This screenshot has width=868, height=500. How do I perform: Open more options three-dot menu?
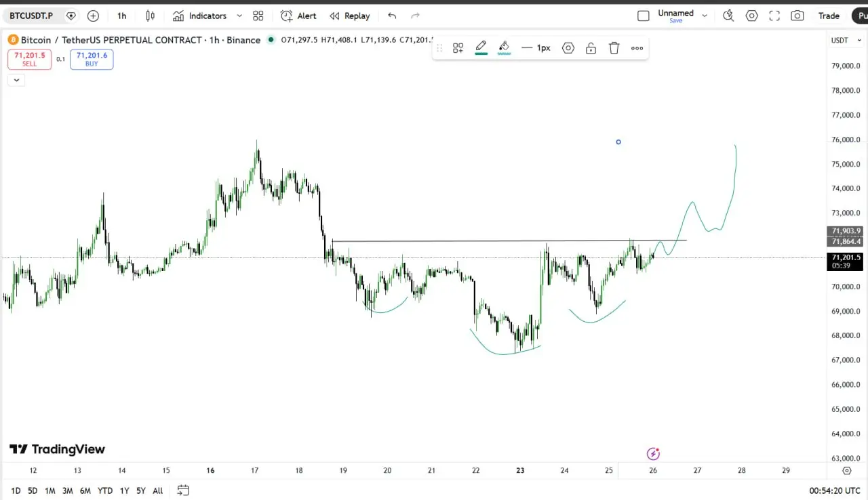[x=637, y=48]
